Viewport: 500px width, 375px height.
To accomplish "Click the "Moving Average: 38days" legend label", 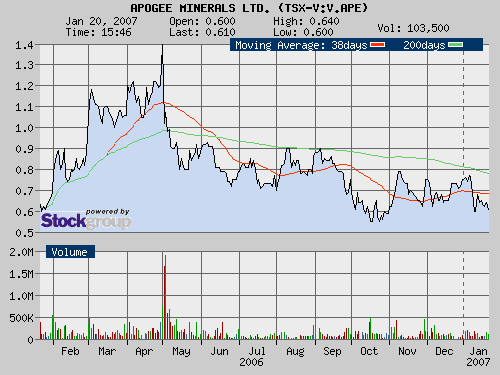I will [301, 45].
